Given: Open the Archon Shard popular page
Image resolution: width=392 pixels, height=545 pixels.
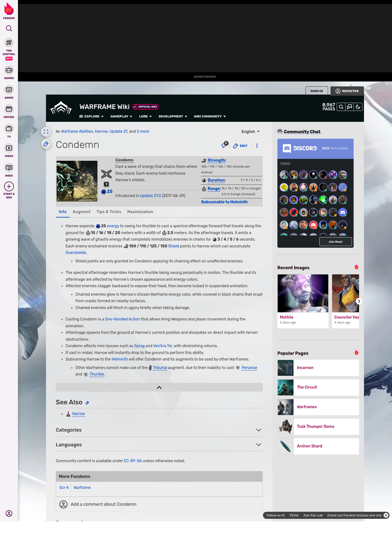Looking at the screenshot, I should [x=318, y=446].
